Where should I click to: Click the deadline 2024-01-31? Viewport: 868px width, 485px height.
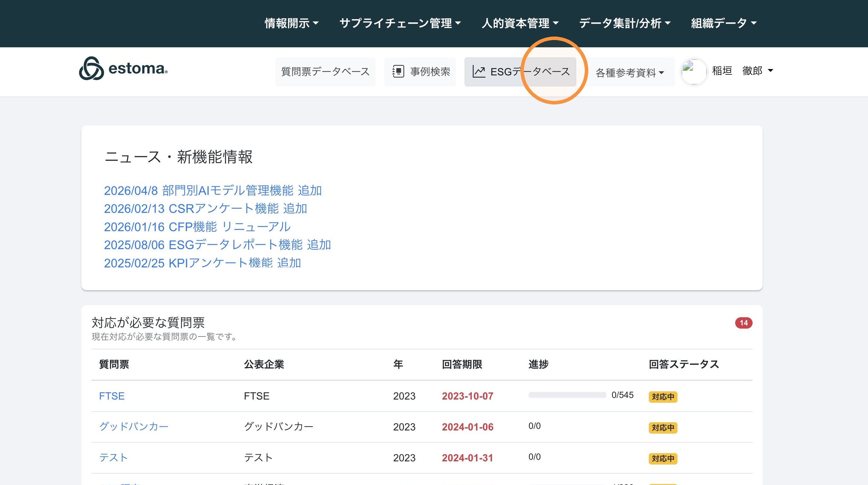click(467, 458)
